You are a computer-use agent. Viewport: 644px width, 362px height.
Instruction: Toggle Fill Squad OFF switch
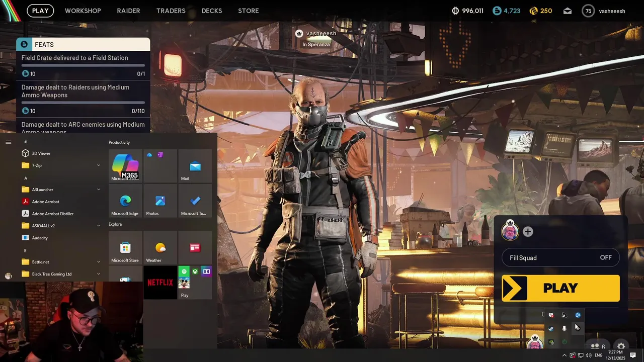pos(560,258)
